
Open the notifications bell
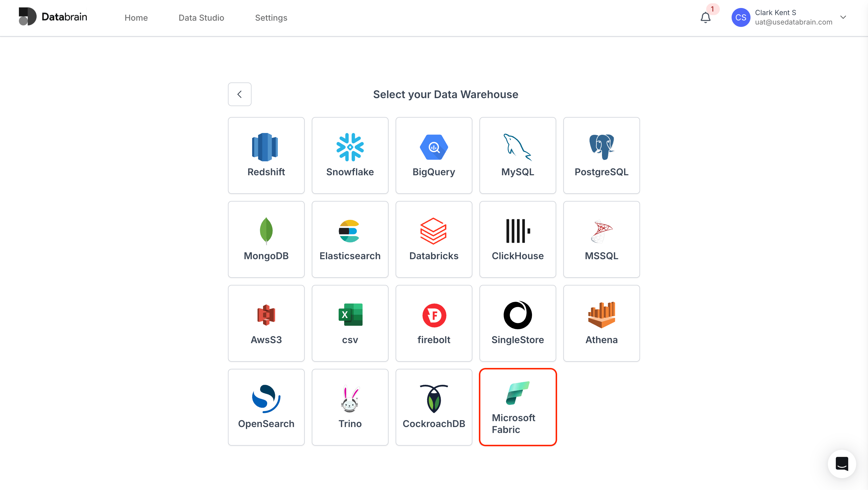pos(705,17)
